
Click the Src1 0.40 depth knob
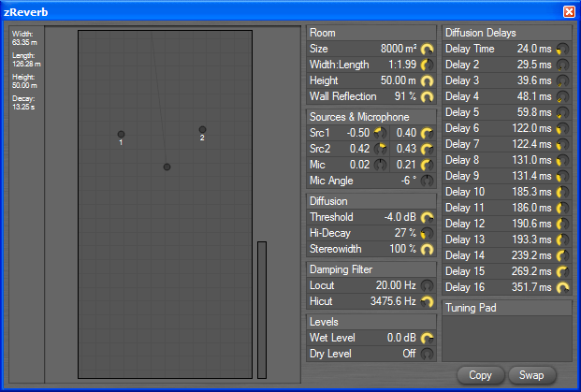(x=428, y=133)
